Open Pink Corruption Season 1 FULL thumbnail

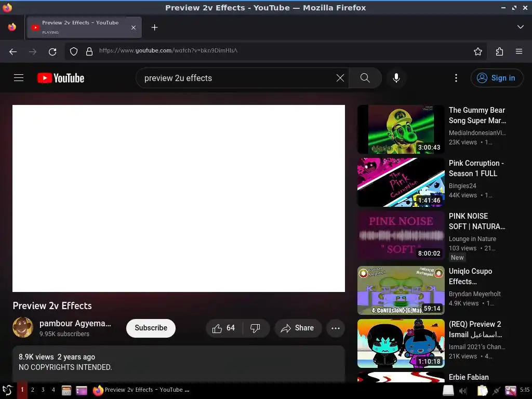coord(401,182)
